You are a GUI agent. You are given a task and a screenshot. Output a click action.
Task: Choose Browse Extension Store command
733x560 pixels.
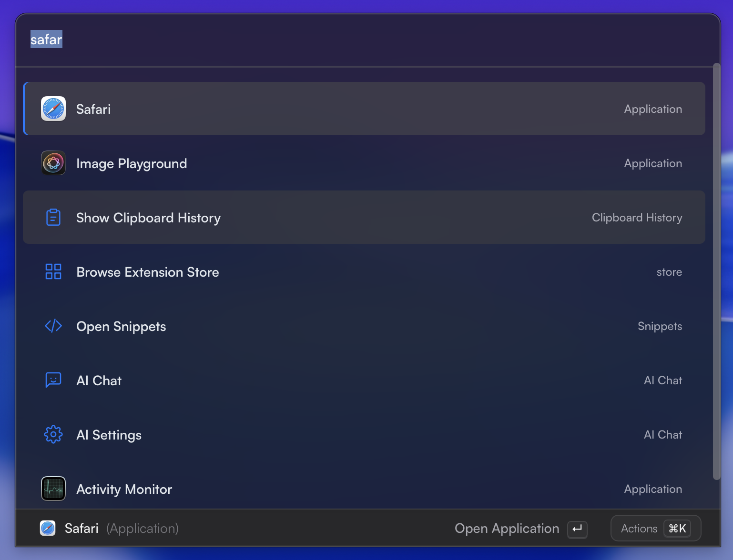364,272
